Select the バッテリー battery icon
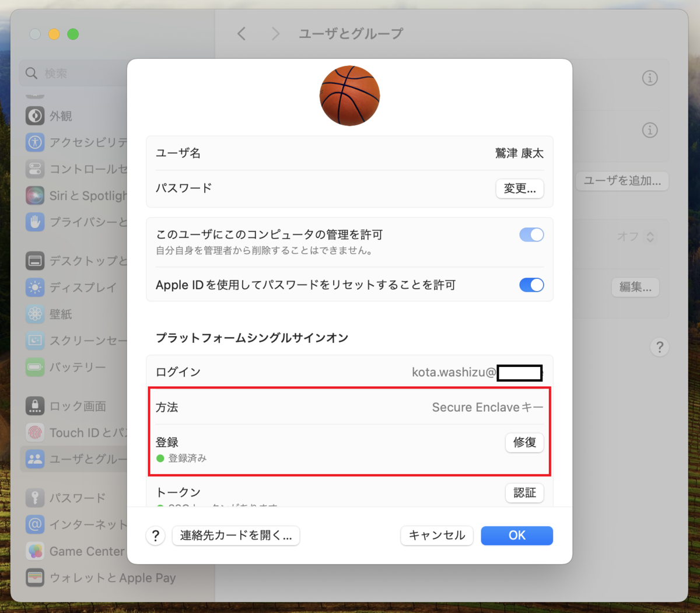 (x=35, y=367)
